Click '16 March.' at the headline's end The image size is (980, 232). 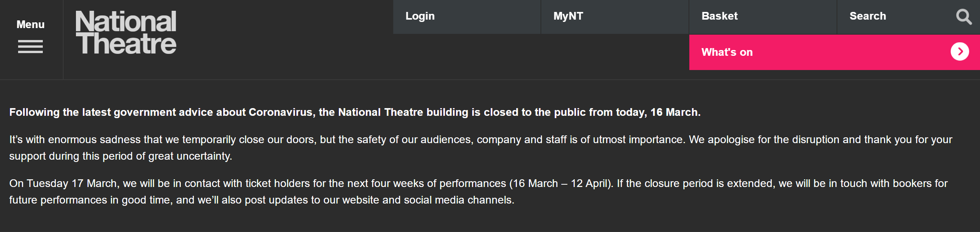click(x=675, y=112)
